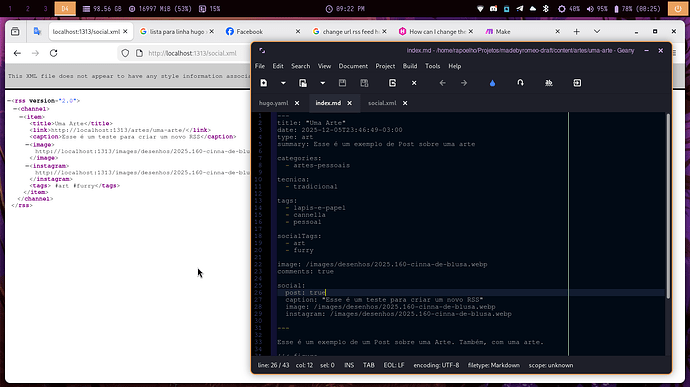Viewport: 690px width, 387px height.
Task: Click the Undo arrow icon in Geany
Action: coord(520,83)
